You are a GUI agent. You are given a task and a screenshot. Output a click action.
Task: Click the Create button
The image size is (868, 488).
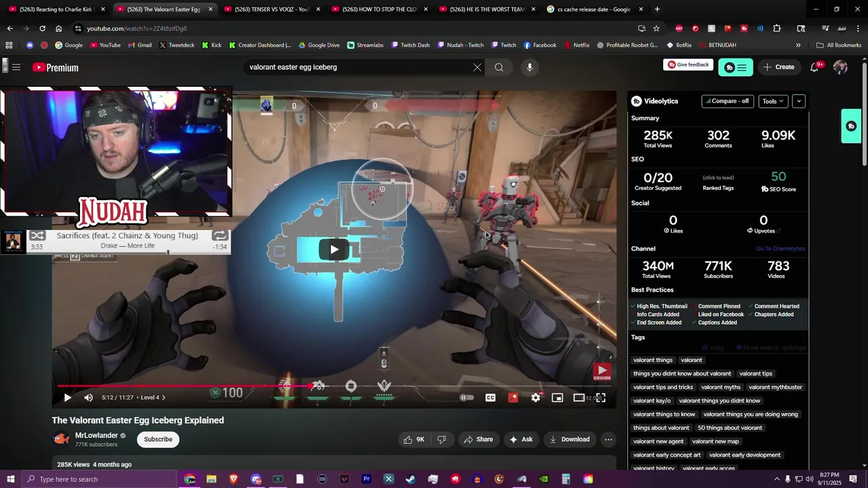[x=778, y=67]
